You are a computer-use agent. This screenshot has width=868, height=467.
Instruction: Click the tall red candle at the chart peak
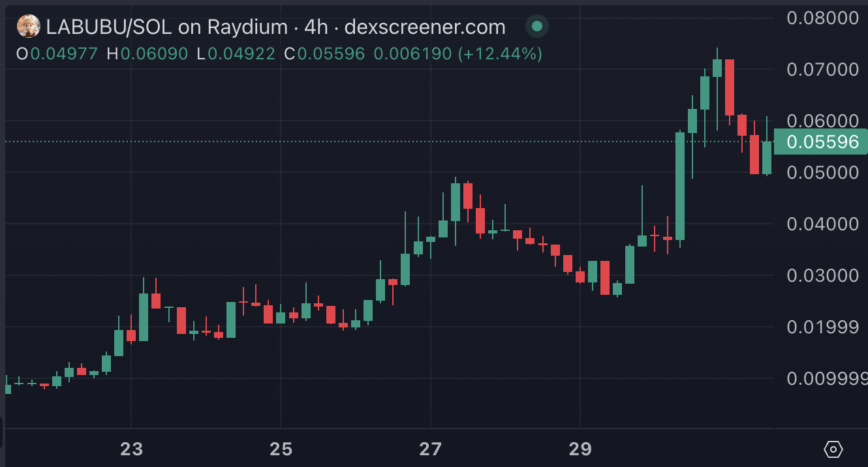730,87
